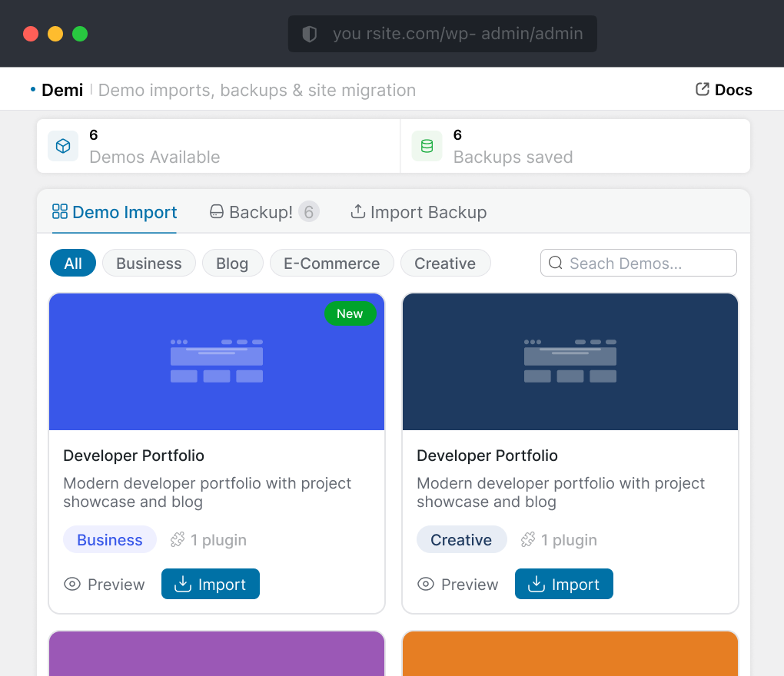The image size is (784, 676).
Task: Click the magnifier icon in search box
Action: pyautogui.click(x=556, y=263)
